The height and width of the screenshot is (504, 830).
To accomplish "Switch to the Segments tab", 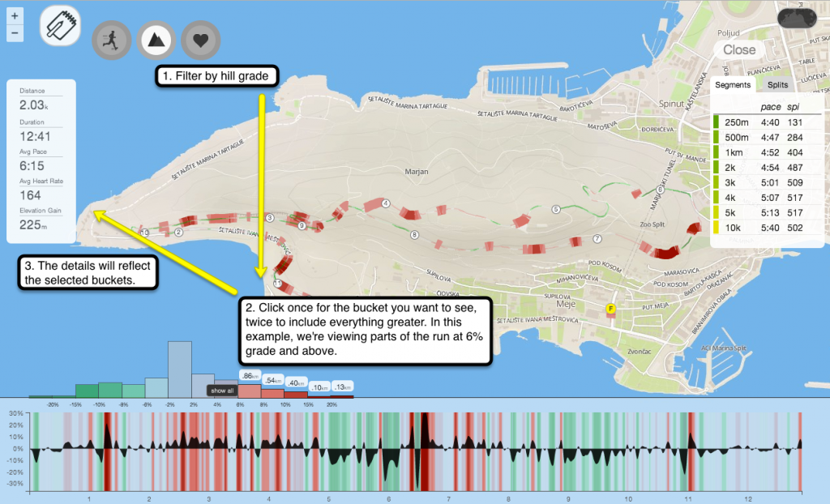I will tap(733, 85).
